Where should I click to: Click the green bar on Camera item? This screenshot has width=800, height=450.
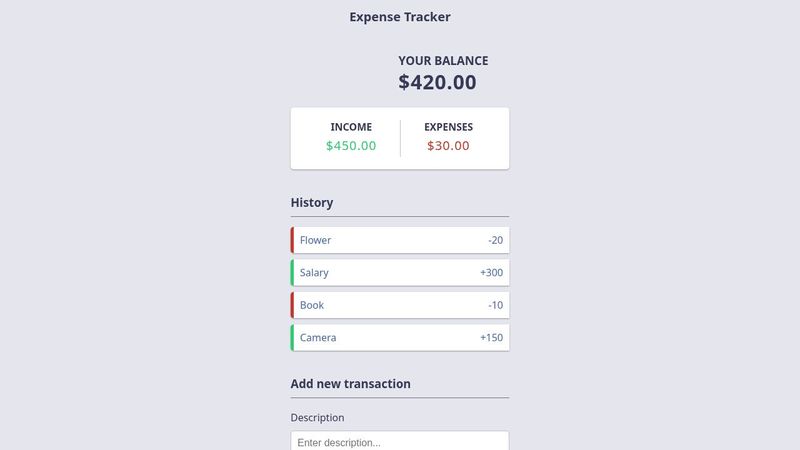pos(292,337)
